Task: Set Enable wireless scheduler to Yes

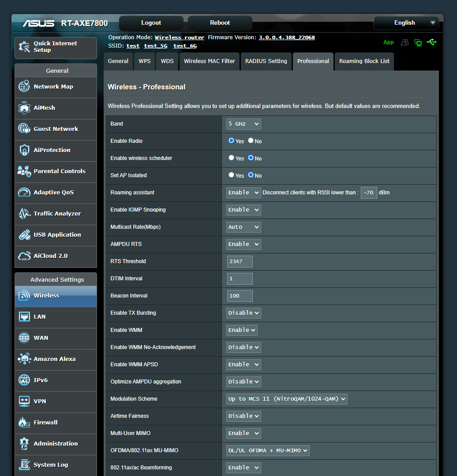Action: pyautogui.click(x=231, y=158)
